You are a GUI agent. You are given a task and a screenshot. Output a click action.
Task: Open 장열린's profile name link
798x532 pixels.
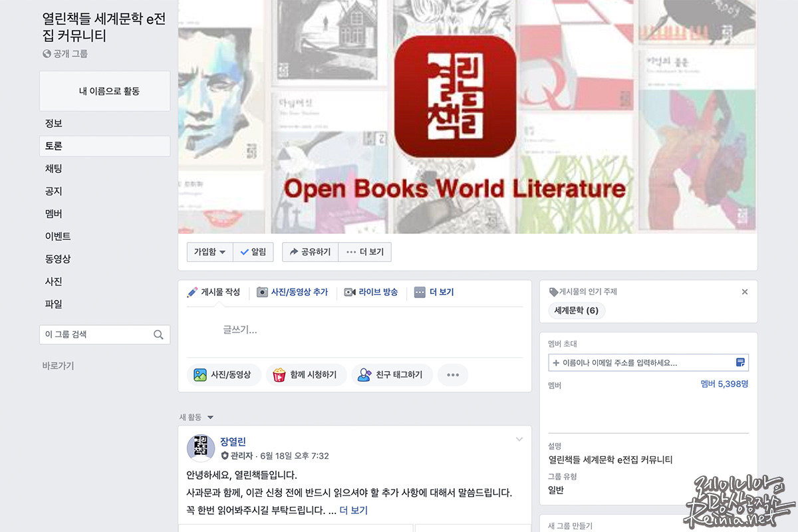coord(233,442)
